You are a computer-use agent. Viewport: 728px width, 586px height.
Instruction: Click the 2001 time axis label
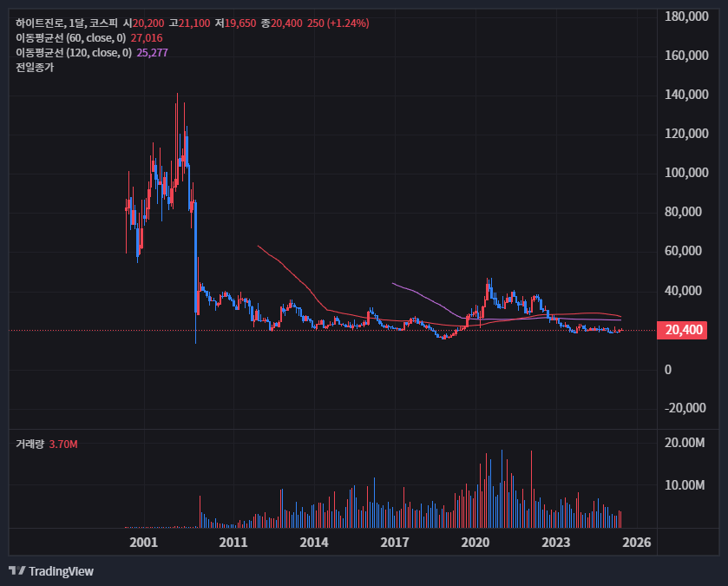(144, 543)
